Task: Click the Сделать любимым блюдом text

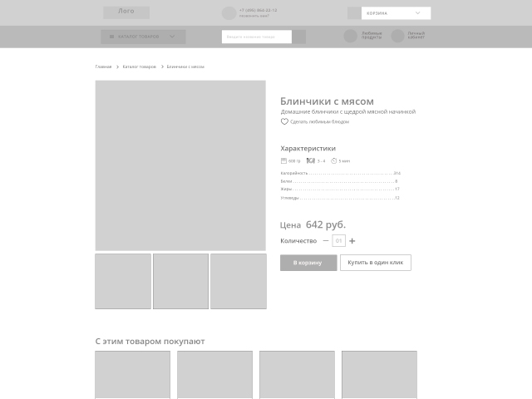Action: click(319, 122)
